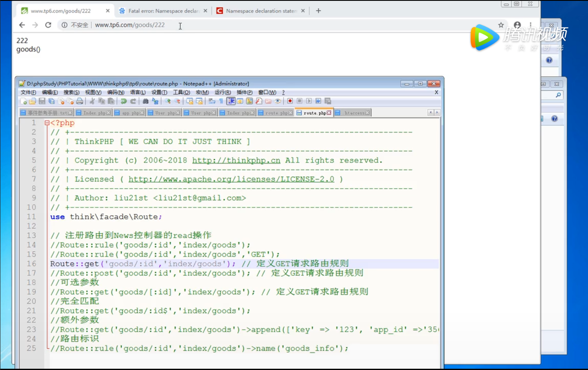
Task: Open the 宏(M) menu
Action: [x=202, y=92]
